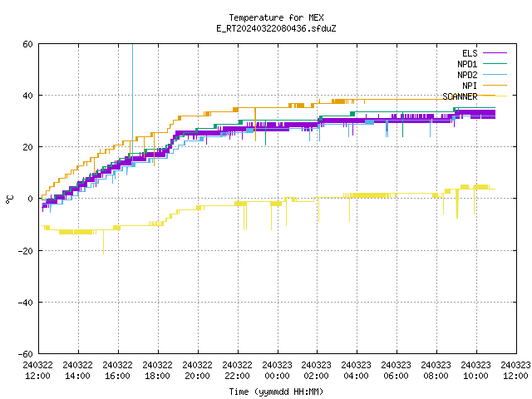The image size is (532, 399).
Task: Click the orange NPI legend line sample
Action: [495, 85]
